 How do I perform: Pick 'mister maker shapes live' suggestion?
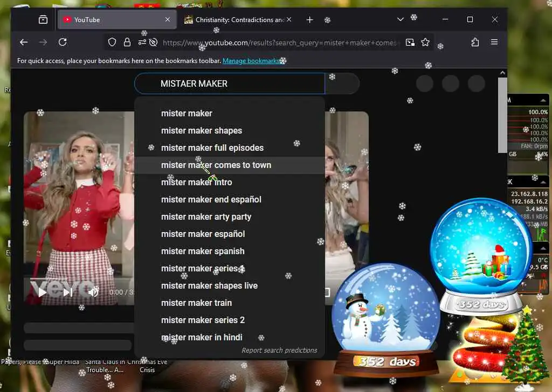[230, 285]
